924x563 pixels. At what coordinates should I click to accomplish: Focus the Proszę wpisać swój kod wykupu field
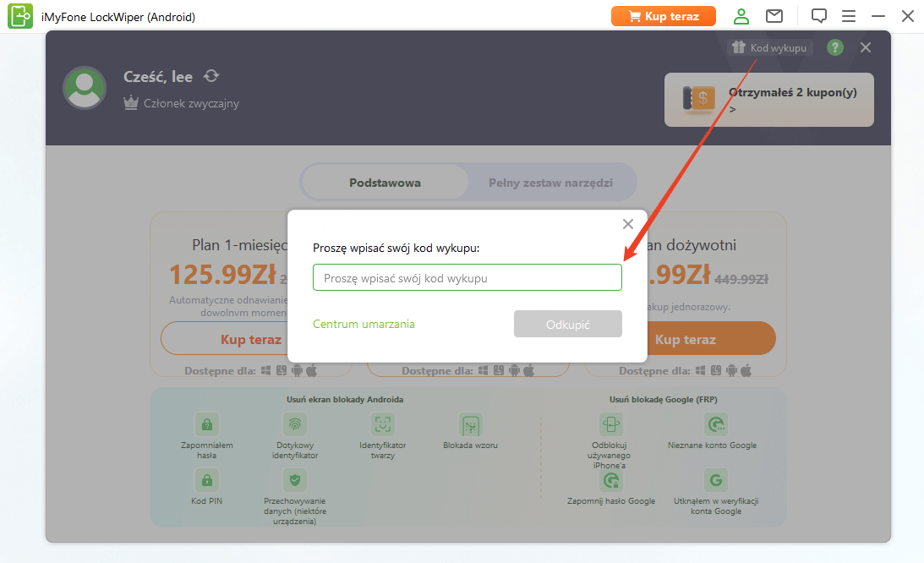point(467,277)
